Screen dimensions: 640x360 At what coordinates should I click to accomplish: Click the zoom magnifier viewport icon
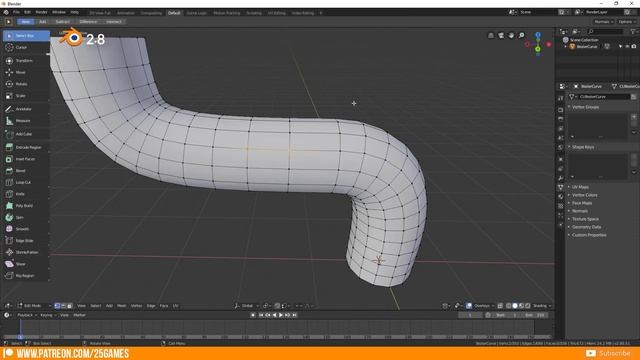click(521, 36)
